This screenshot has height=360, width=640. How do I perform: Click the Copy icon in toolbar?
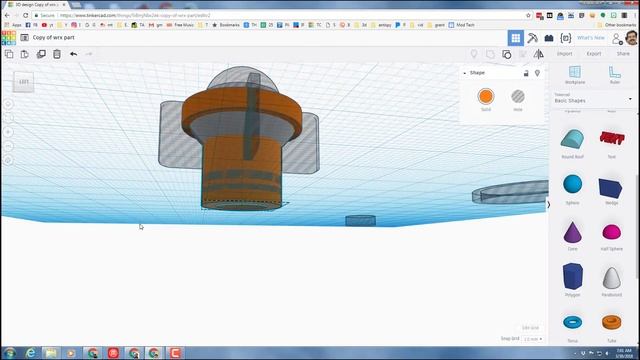[9, 54]
